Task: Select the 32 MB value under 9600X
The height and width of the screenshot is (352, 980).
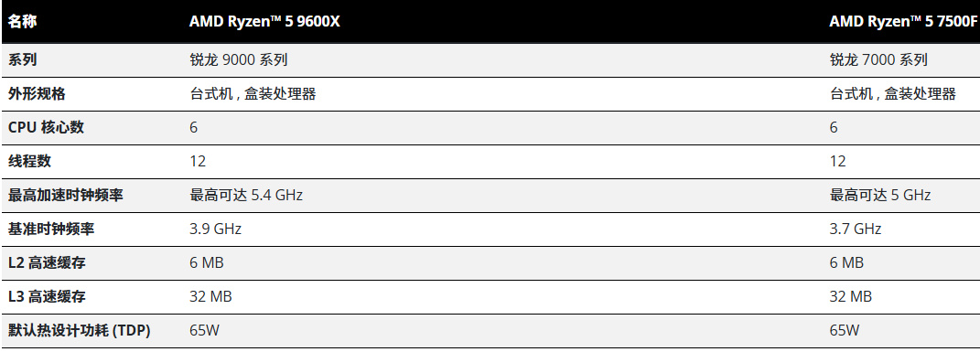Action: click(x=210, y=296)
